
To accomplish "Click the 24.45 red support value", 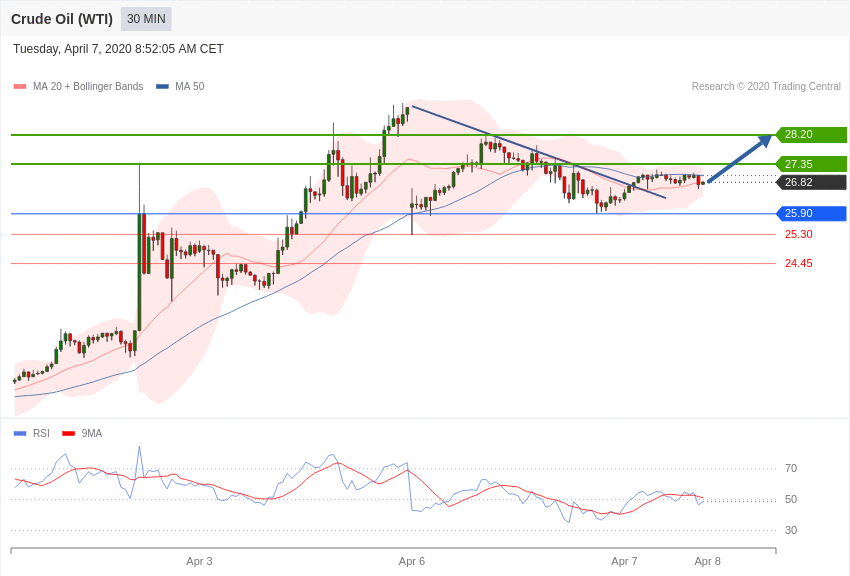I will (799, 263).
